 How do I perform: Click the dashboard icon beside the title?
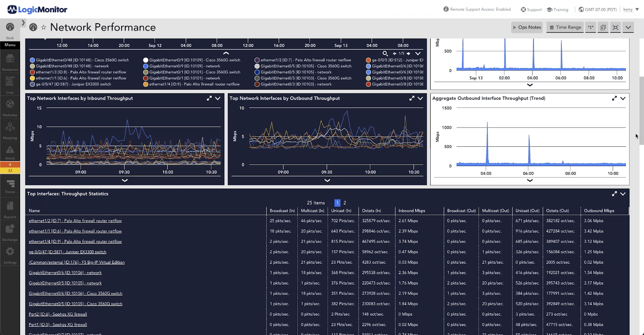[33, 27]
